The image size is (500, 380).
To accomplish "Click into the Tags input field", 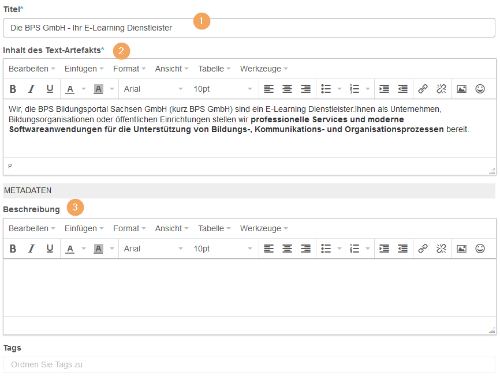I will (249, 364).
